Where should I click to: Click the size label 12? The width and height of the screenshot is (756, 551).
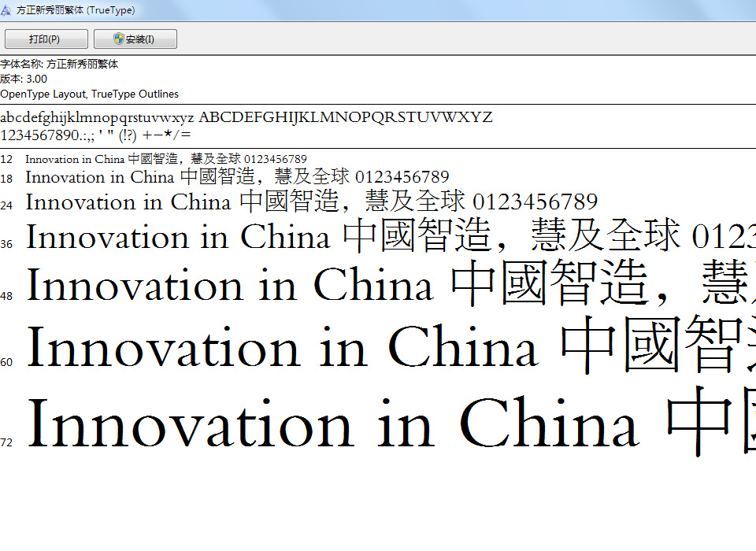point(7,160)
